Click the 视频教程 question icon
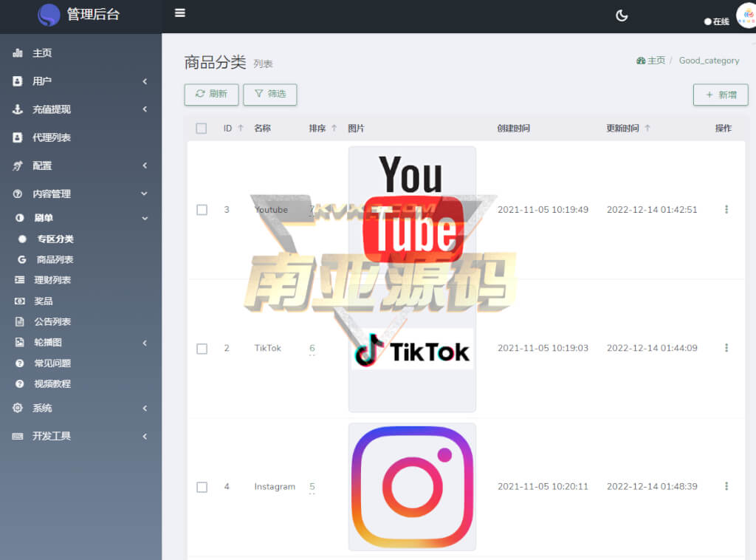 tap(20, 384)
